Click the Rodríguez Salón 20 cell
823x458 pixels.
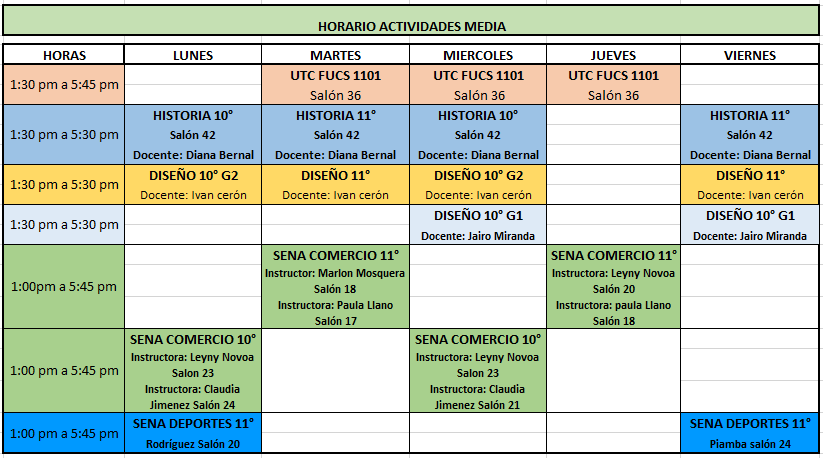(193, 444)
